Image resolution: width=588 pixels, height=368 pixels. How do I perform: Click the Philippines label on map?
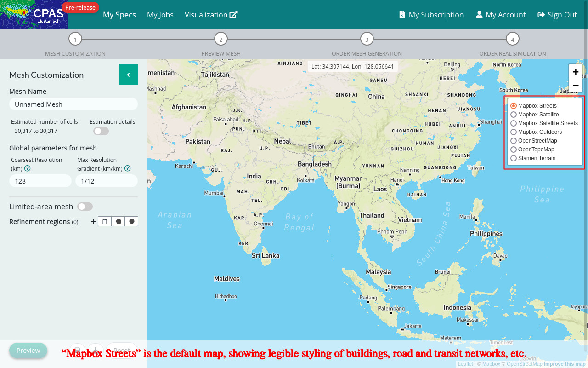click(486, 234)
